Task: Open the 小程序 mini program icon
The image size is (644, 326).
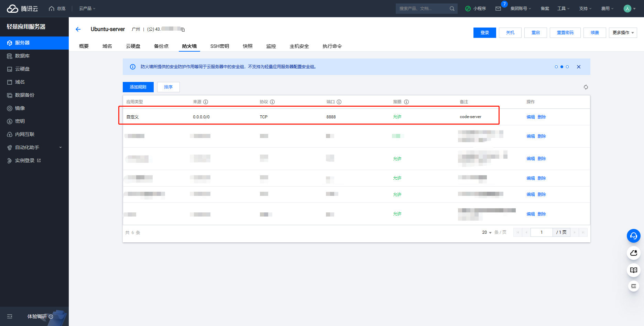Action: click(468, 9)
